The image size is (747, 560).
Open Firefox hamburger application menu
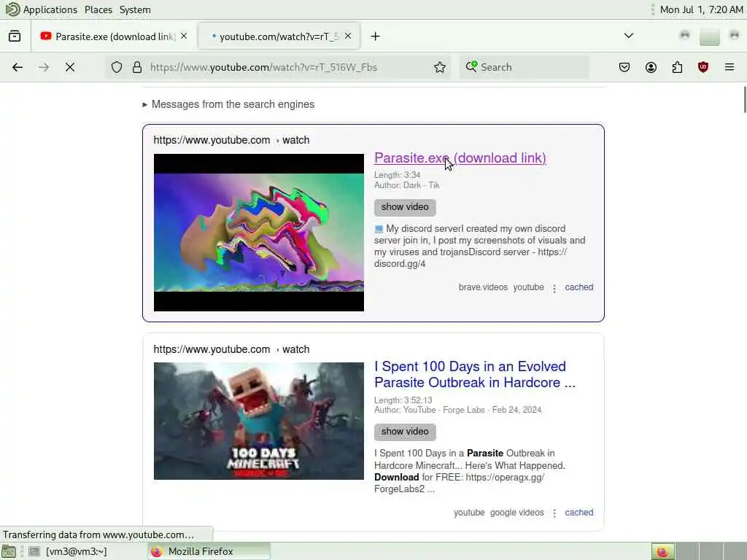click(729, 67)
